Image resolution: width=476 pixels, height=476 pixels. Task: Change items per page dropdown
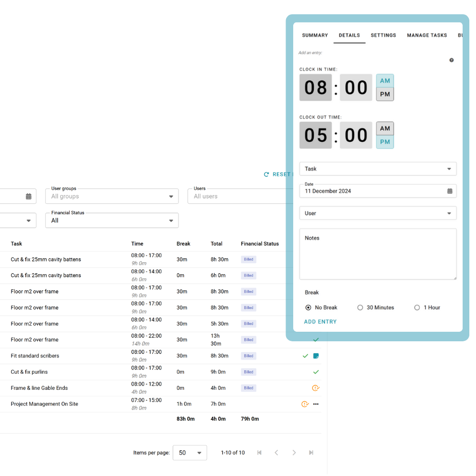[x=190, y=453]
